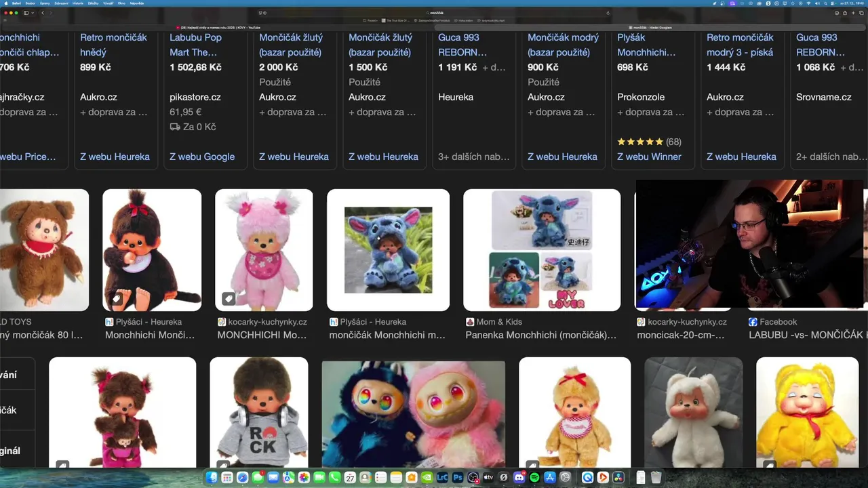Click the Safari address bar
Viewport: 868px width, 488px height.
(434, 13)
